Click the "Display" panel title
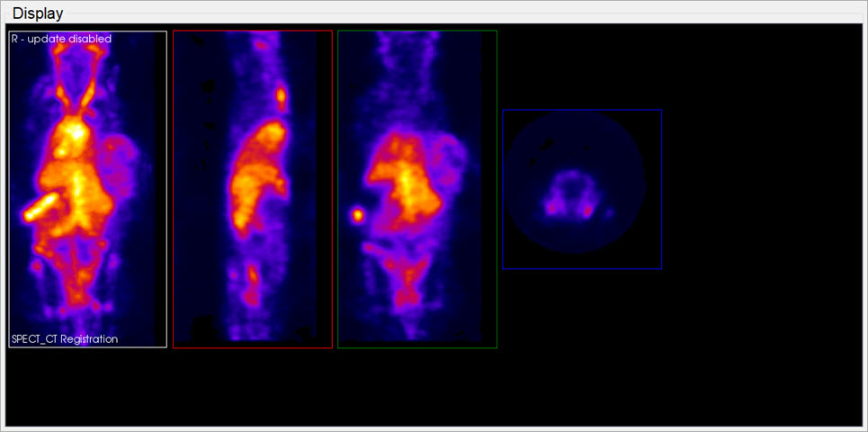868x432 pixels. (37, 13)
